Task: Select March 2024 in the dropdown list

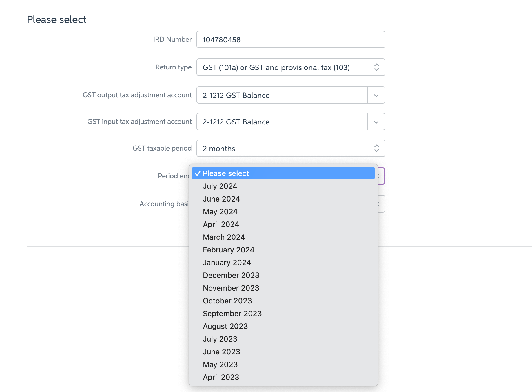Action: click(224, 237)
